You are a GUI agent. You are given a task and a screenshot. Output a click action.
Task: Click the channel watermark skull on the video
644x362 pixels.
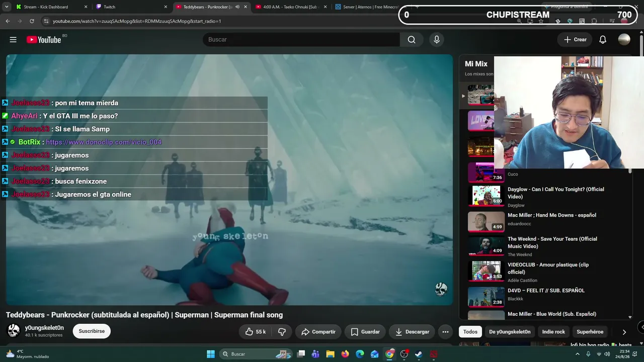pos(441,289)
